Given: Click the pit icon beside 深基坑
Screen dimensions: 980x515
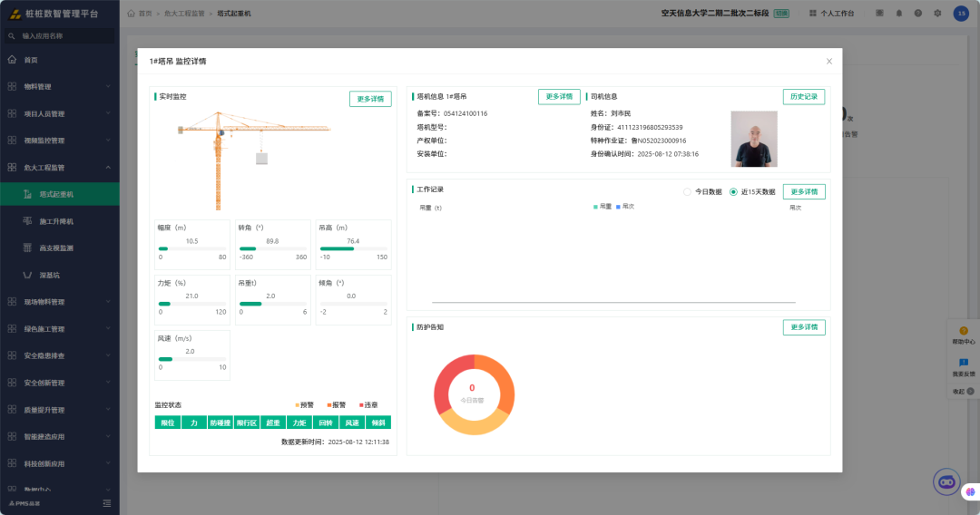Looking at the screenshot, I should [x=27, y=275].
